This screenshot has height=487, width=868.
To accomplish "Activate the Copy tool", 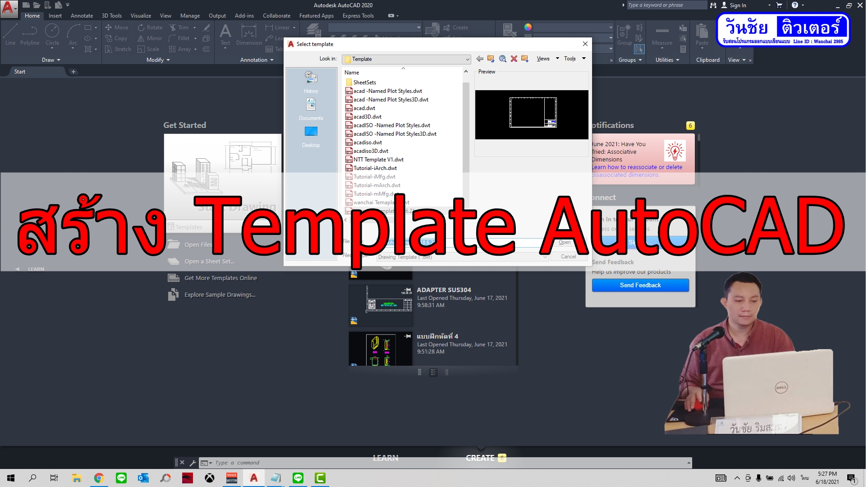I will click(x=116, y=38).
